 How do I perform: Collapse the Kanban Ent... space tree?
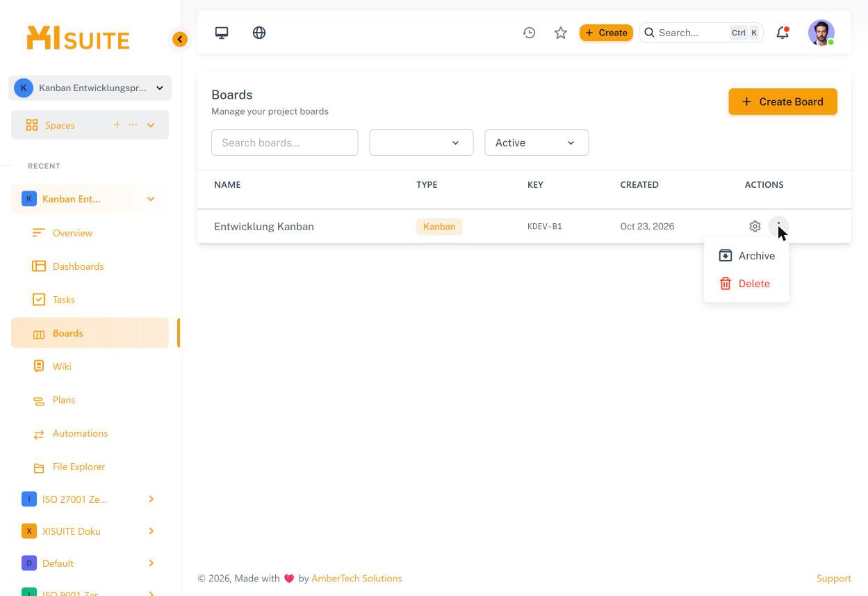(151, 199)
